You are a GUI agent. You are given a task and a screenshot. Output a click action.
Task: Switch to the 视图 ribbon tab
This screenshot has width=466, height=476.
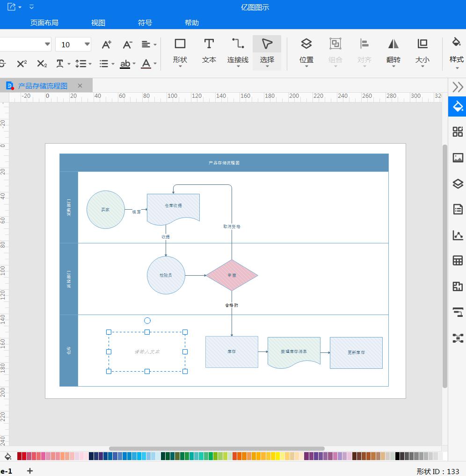98,22
